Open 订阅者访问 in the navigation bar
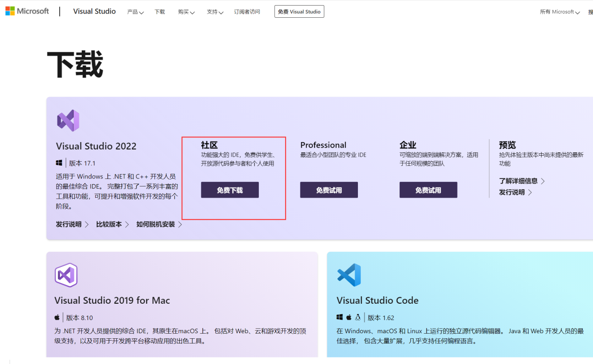The image size is (593, 364). pyautogui.click(x=247, y=12)
